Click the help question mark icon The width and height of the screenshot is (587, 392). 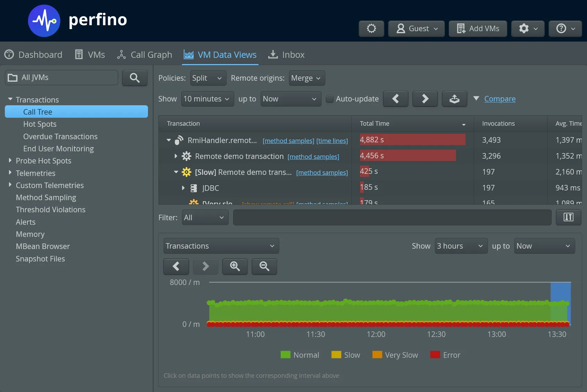pyautogui.click(x=565, y=29)
